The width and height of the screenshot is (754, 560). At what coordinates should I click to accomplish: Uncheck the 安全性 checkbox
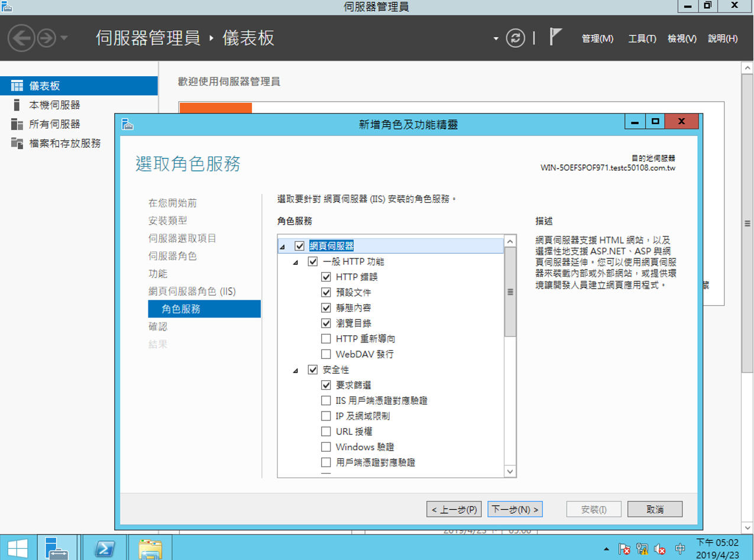313,370
